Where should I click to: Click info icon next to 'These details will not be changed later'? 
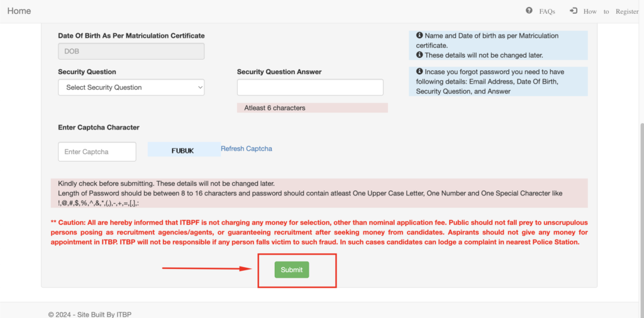point(419,55)
